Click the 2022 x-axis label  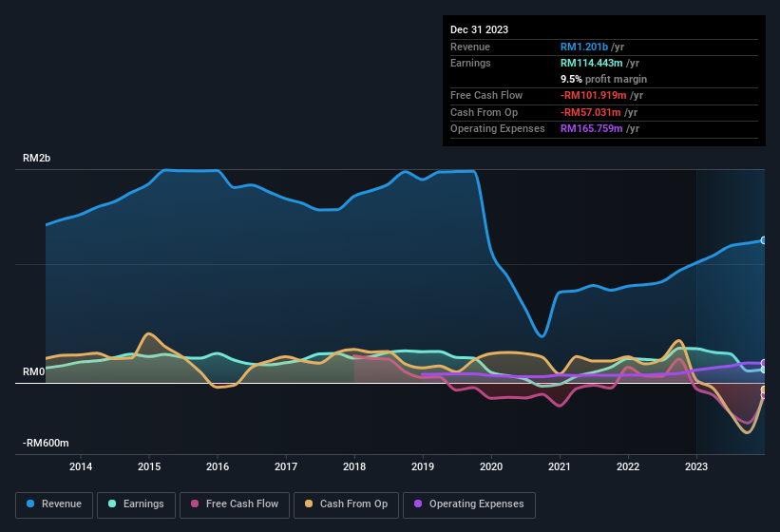point(628,466)
